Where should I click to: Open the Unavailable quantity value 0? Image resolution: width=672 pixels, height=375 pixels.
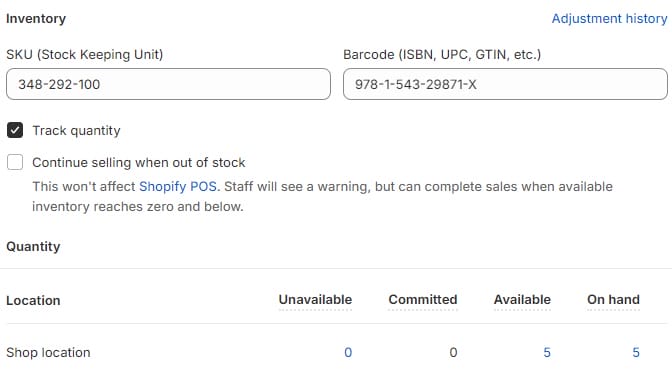(348, 353)
